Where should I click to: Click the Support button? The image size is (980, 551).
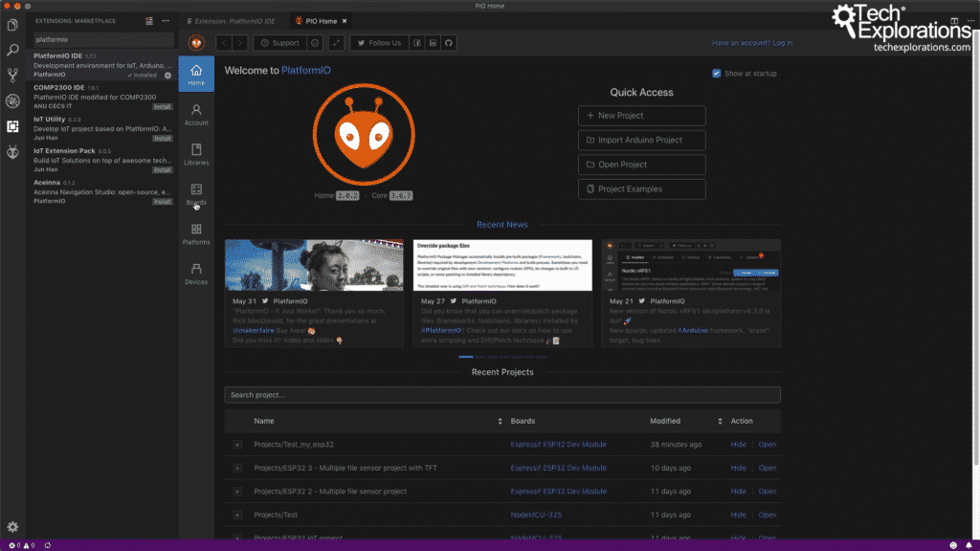[279, 43]
